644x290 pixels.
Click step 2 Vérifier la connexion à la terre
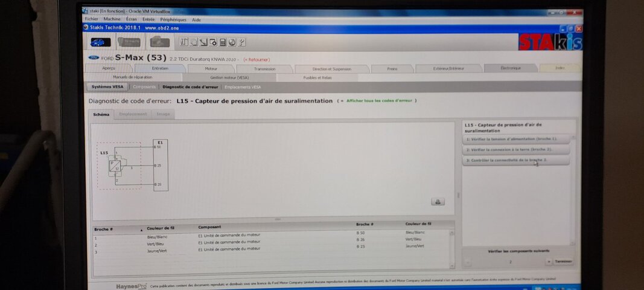tap(516, 149)
